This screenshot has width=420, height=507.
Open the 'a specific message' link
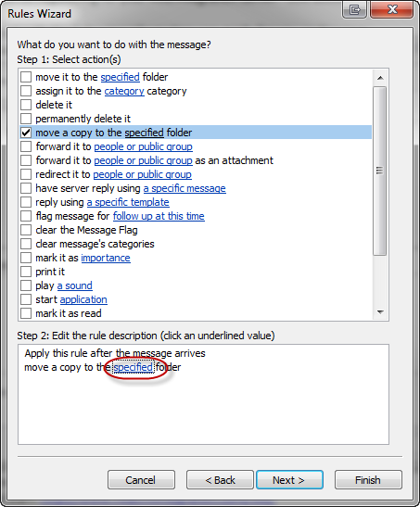click(x=185, y=188)
